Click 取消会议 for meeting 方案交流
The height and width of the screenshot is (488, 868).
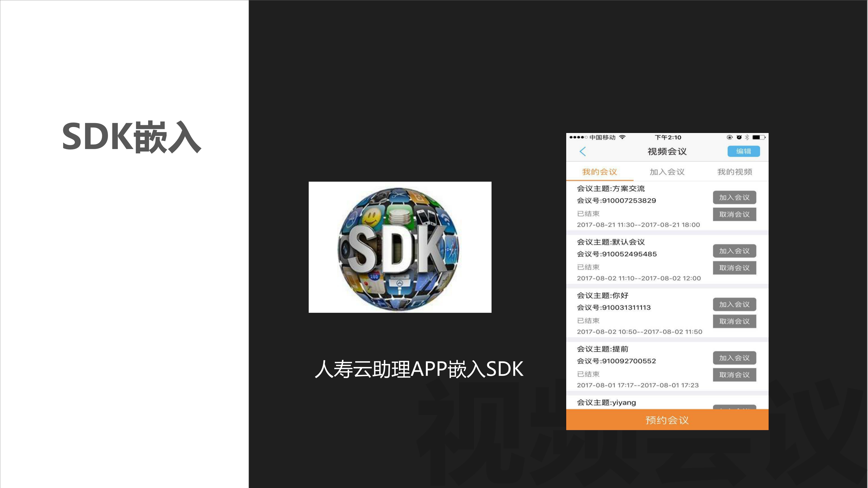coord(735,214)
